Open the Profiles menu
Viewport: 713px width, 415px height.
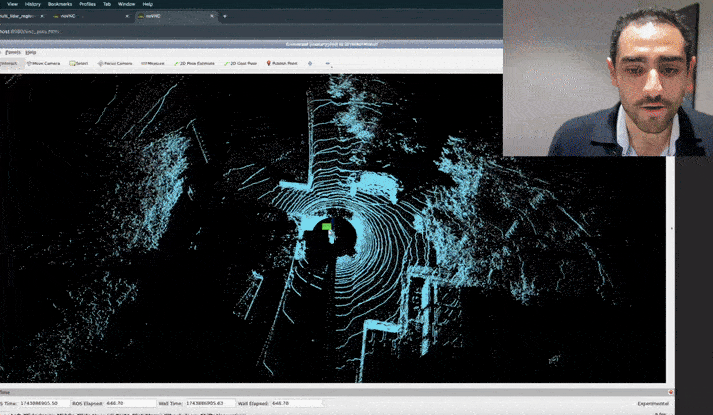pyautogui.click(x=87, y=4)
